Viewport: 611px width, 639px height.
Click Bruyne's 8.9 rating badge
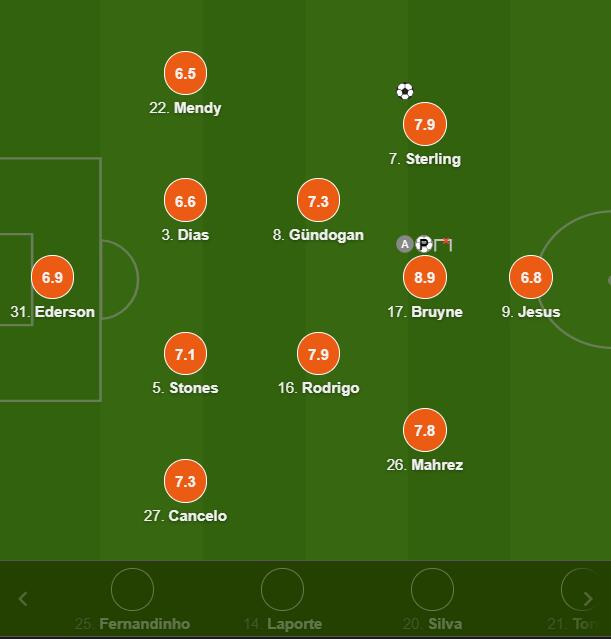(x=424, y=277)
